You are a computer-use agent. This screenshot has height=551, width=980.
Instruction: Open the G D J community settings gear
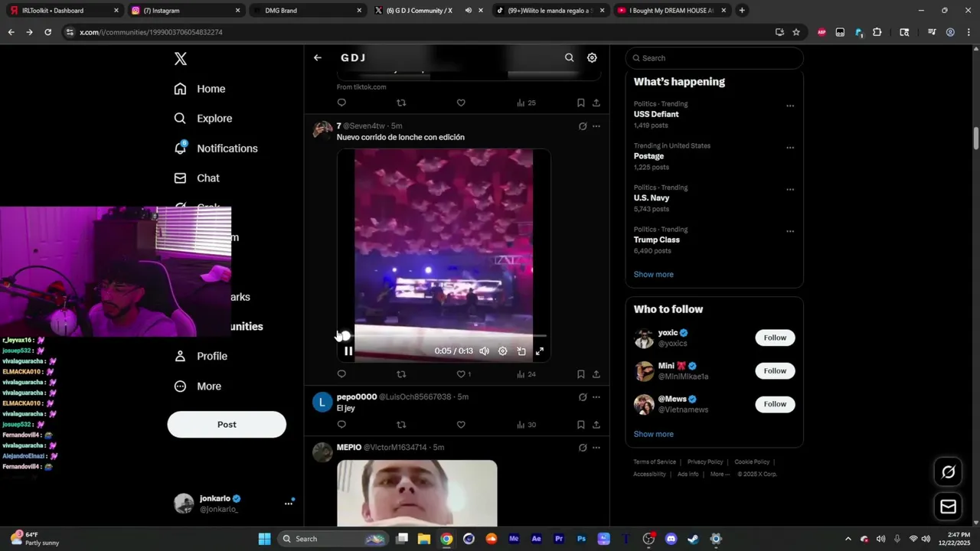point(592,57)
